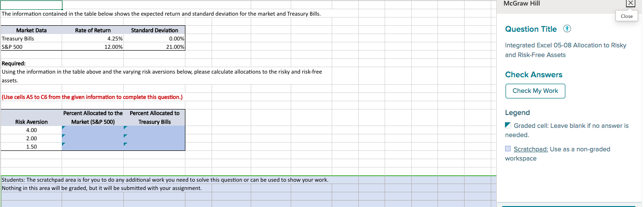Select the Standard Deviation header cell

(155, 30)
